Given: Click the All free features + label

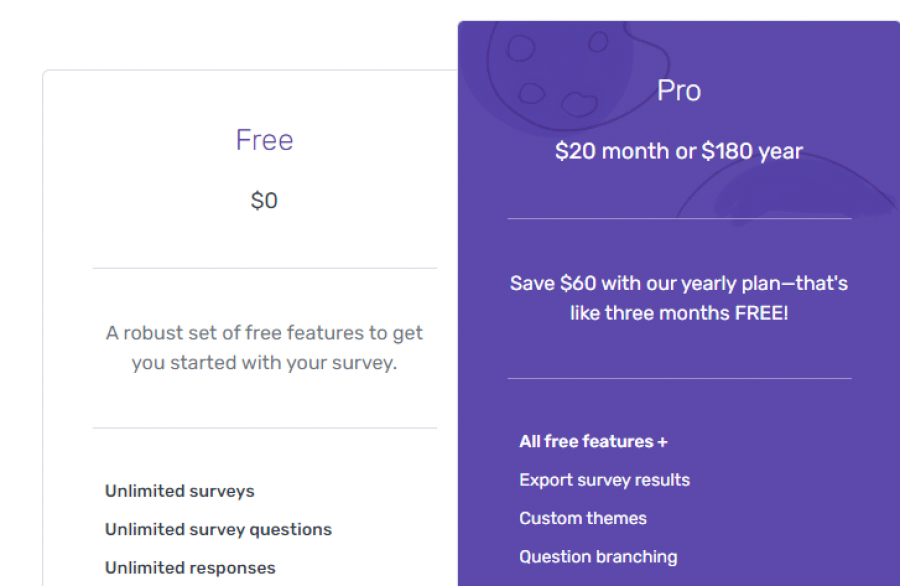Looking at the screenshot, I should pos(593,441).
